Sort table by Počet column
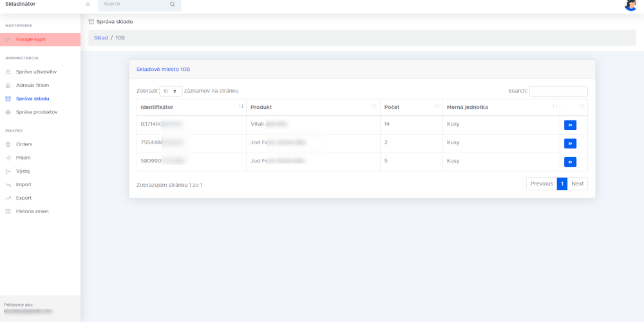This screenshot has height=322, width=644. (x=410, y=107)
